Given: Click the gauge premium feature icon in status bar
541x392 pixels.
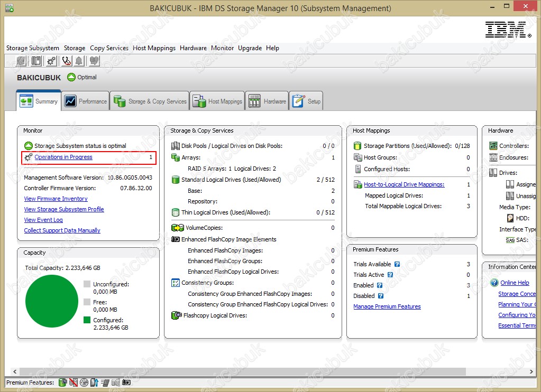Looking at the screenshot, I should click(84, 382).
